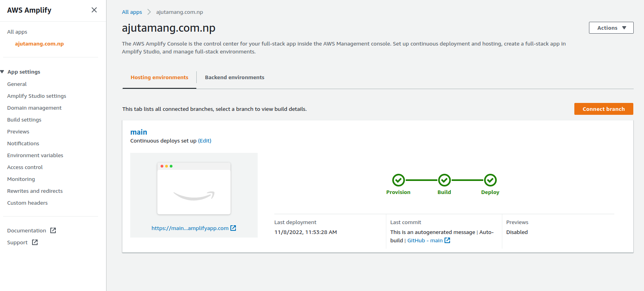Image resolution: width=644 pixels, height=291 pixels.
Task: Click the Deploy step checkmark icon
Action: tap(490, 180)
